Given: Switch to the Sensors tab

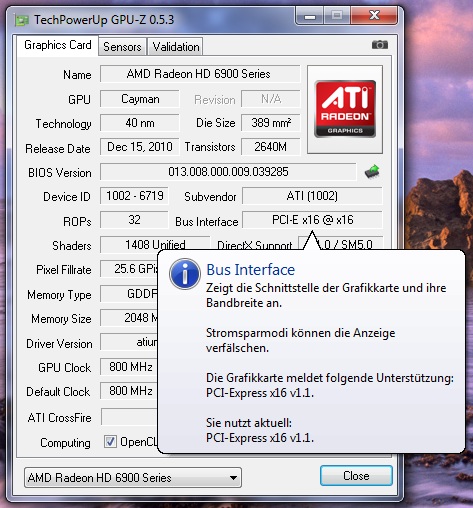Looking at the screenshot, I should pyautogui.click(x=122, y=47).
